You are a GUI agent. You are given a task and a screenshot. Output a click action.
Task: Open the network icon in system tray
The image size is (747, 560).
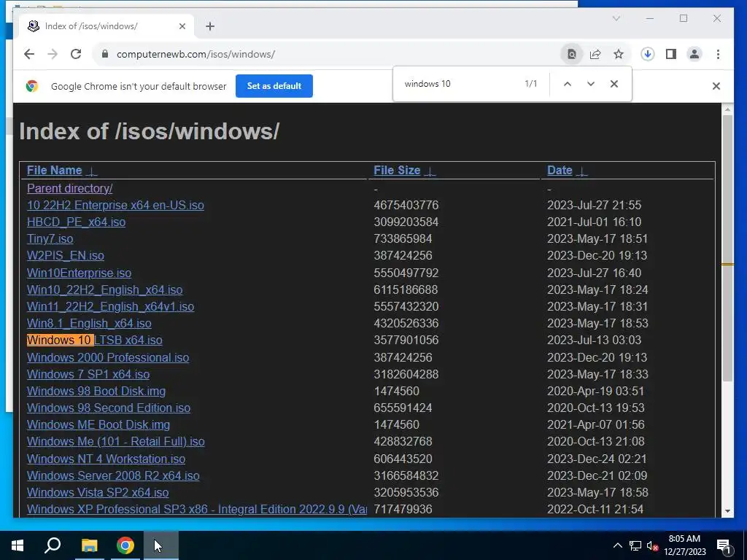tap(635, 545)
